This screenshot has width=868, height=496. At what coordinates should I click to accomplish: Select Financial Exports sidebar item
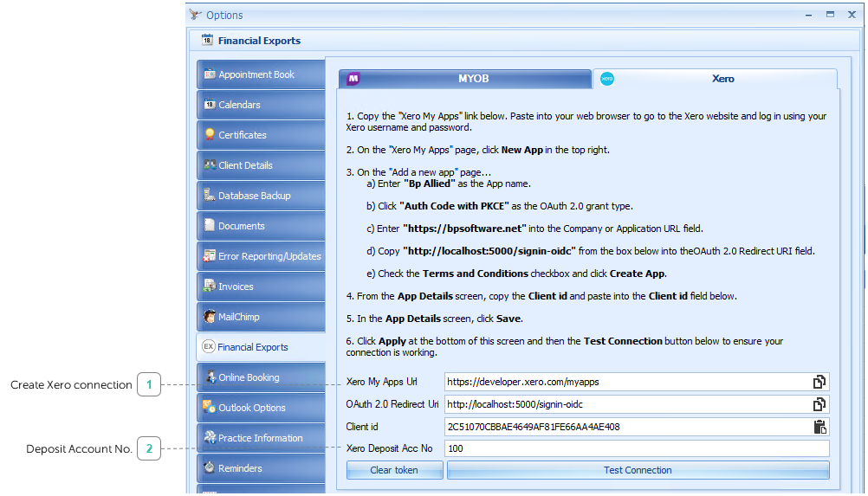coord(261,347)
